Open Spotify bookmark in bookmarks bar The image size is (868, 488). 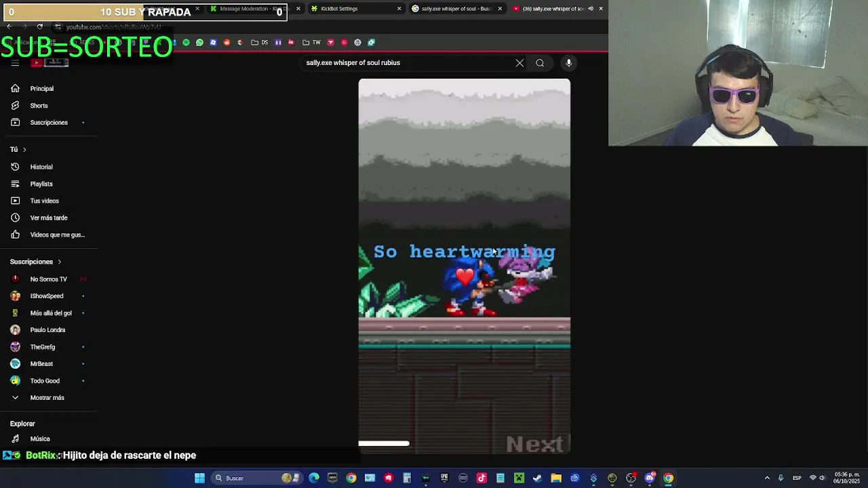pos(186,43)
